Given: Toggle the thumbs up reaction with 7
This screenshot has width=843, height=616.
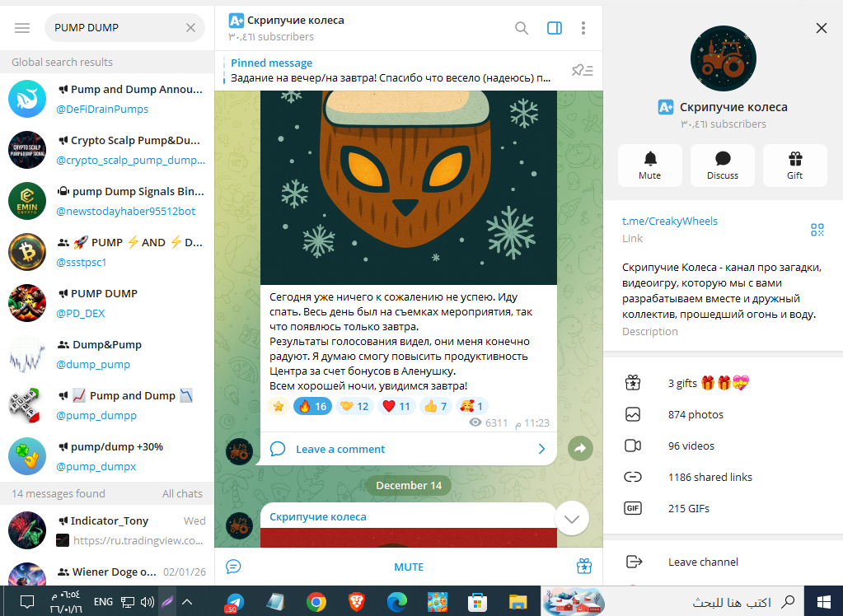Looking at the screenshot, I should coord(435,406).
